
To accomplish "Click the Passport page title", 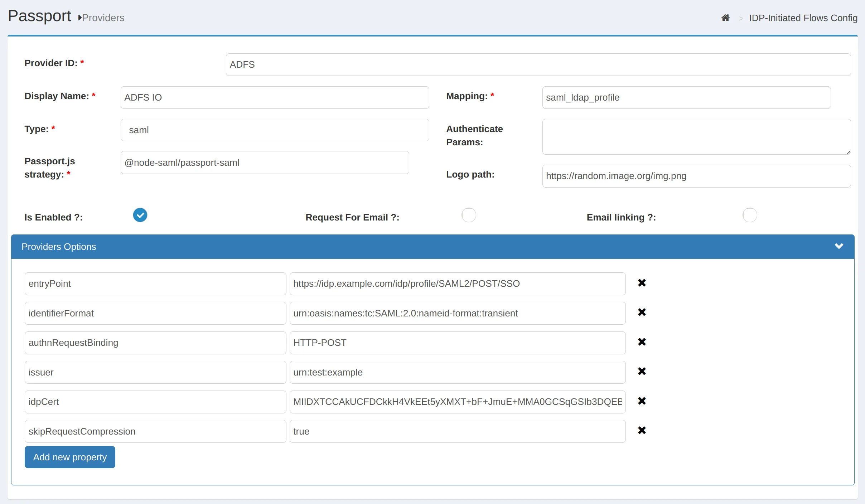I will click(x=39, y=16).
